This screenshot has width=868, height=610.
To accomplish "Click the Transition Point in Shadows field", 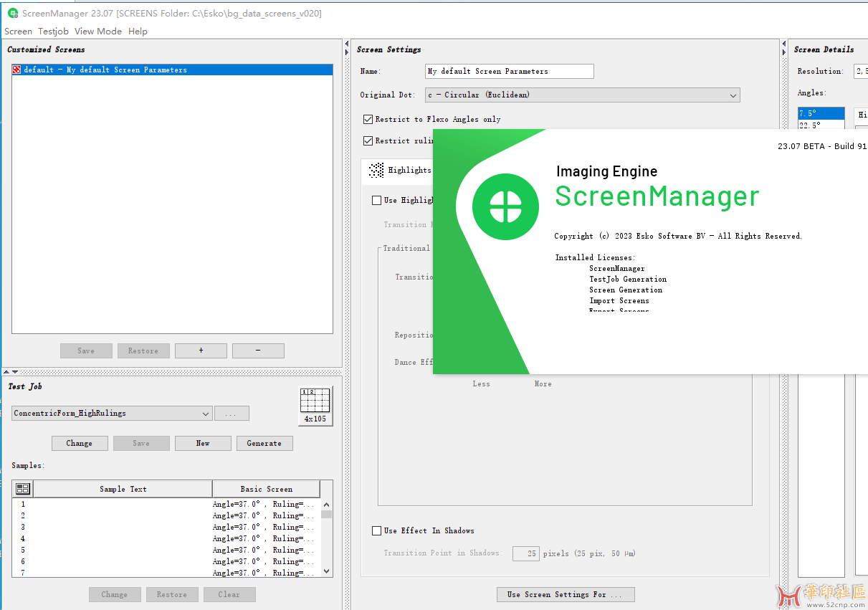I will pyautogui.click(x=526, y=553).
